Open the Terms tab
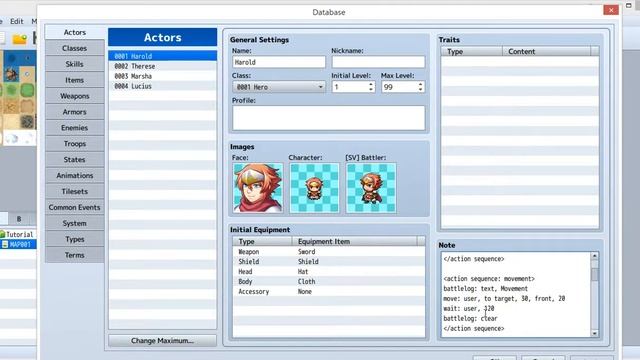Image resolution: width=640 pixels, height=360 pixels. [75, 255]
